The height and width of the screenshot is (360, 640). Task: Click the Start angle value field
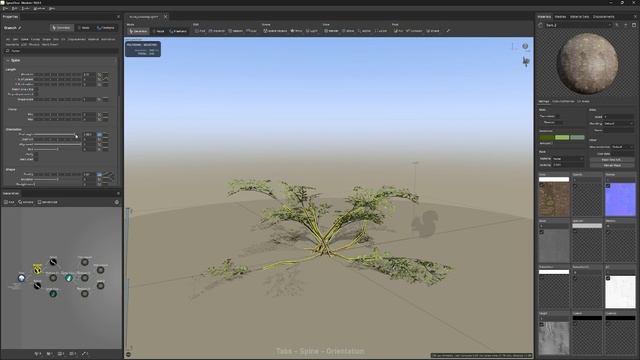coord(89,134)
